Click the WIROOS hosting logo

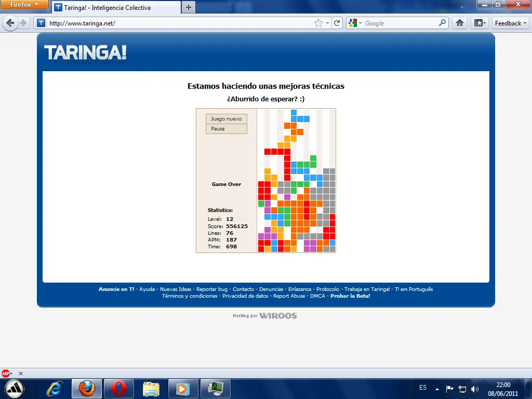(x=278, y=316)
